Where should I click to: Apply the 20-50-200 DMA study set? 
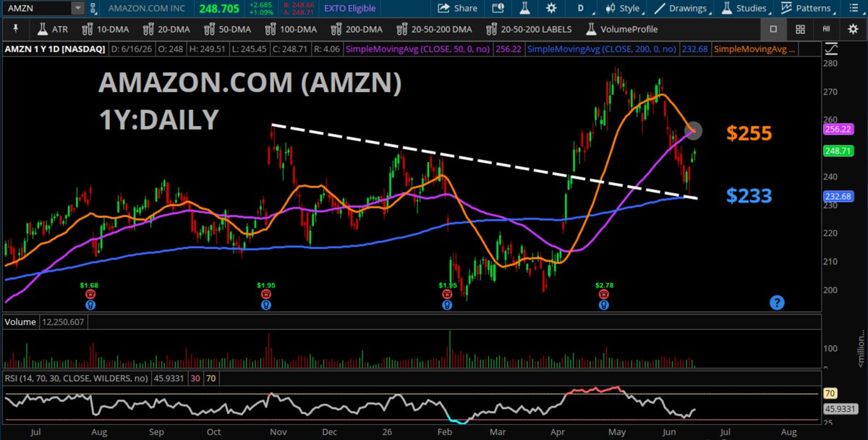click(435, 30)
